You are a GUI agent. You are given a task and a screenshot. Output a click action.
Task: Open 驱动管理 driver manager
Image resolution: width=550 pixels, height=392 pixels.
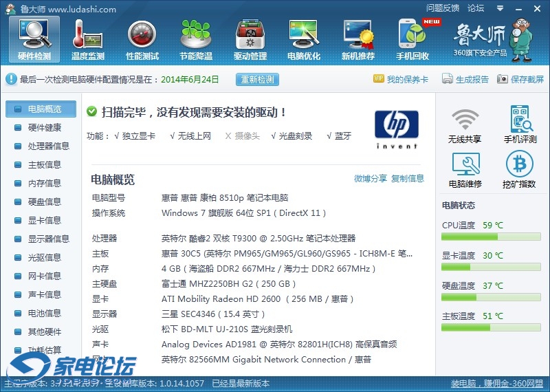pyautogui.click(x=250, y=40)
